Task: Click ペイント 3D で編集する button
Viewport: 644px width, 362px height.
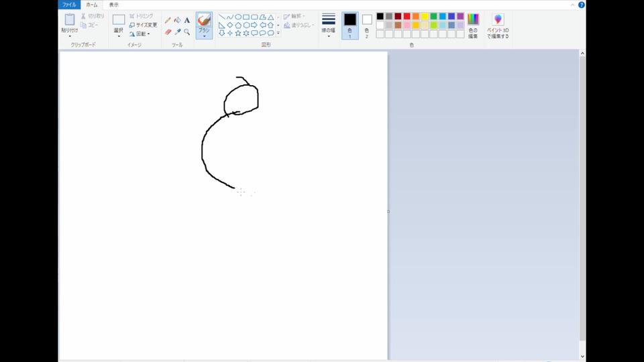Action: tap(498, 25)
